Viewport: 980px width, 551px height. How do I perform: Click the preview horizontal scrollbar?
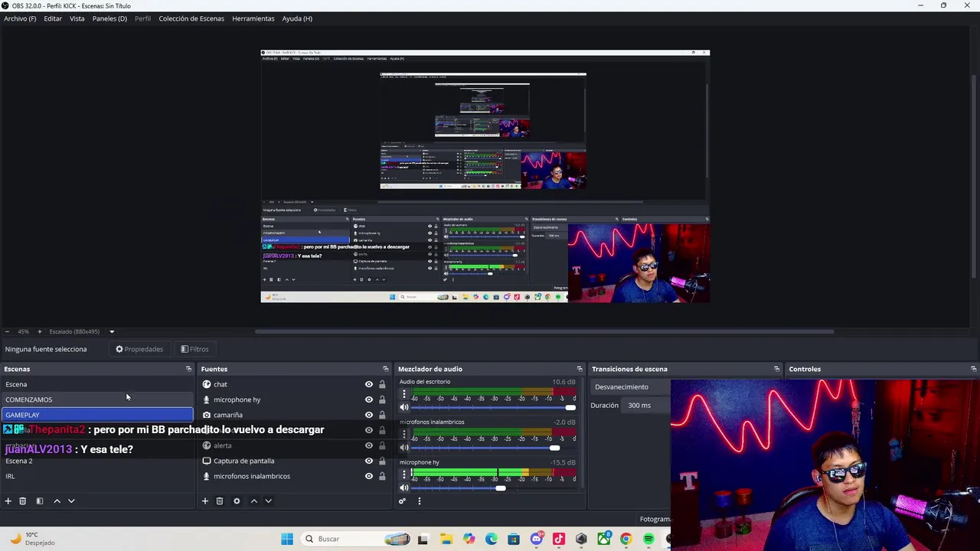click(544, 331)
